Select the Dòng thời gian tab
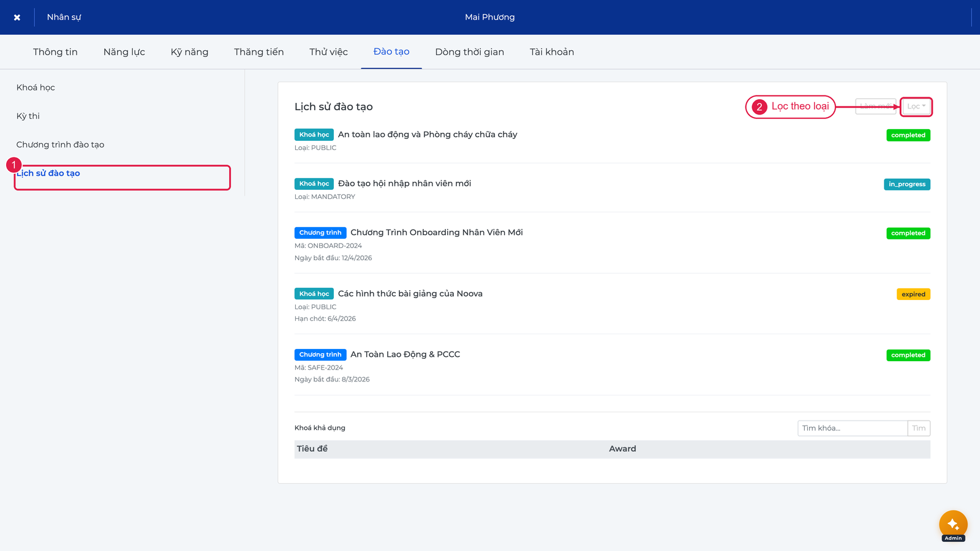 (x=470, y=52)
